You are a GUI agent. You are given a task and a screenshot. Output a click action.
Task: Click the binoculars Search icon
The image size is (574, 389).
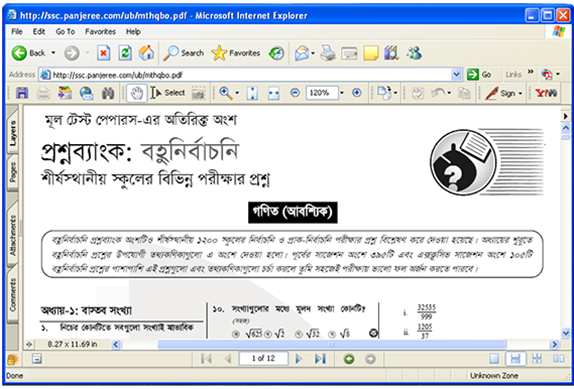pos(108,93)
